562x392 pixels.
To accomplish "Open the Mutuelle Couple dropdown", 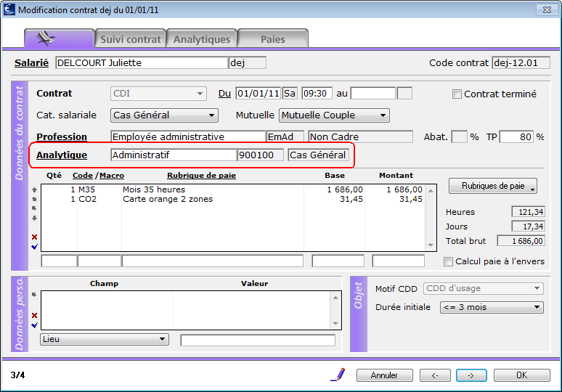I will click(x=334, y=115).
